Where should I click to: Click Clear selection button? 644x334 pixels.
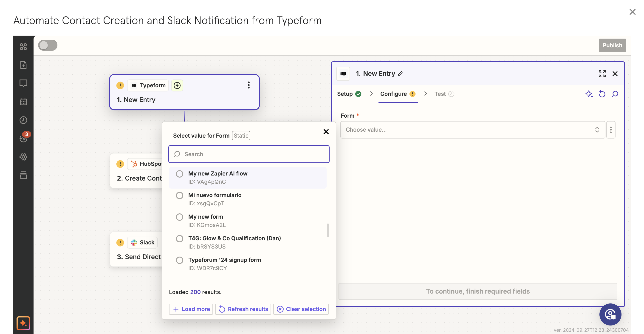tap(301, 309)
